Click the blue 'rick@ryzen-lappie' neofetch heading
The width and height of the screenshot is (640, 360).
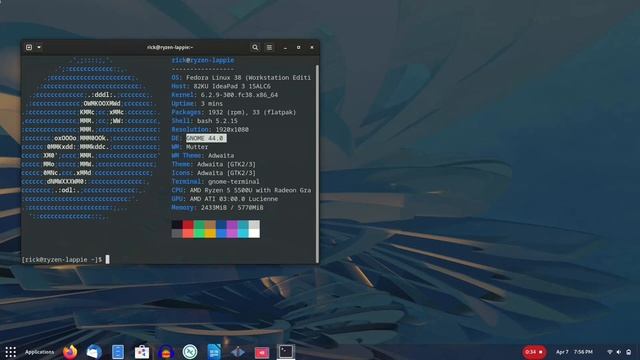pos(203,60)
